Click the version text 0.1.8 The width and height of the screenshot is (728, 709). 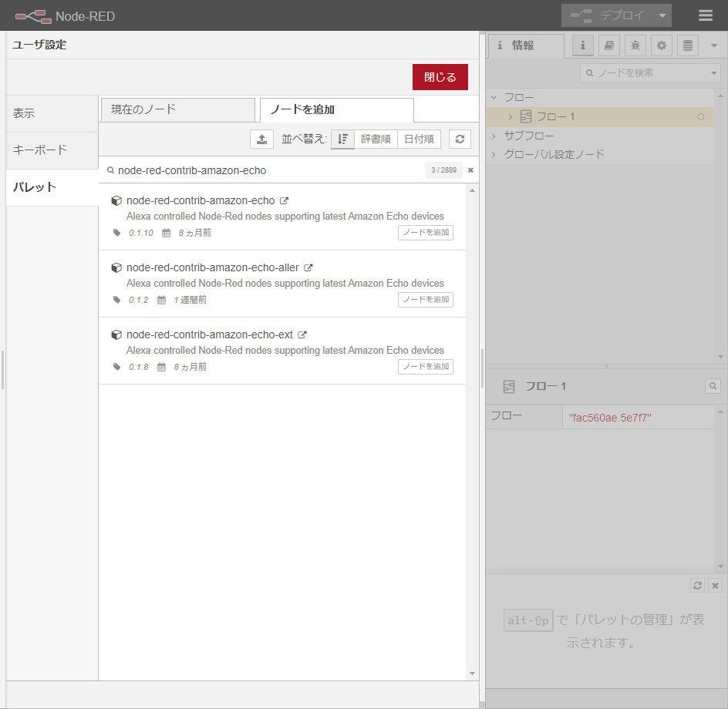pyautogui.click(x=139, y=367)
